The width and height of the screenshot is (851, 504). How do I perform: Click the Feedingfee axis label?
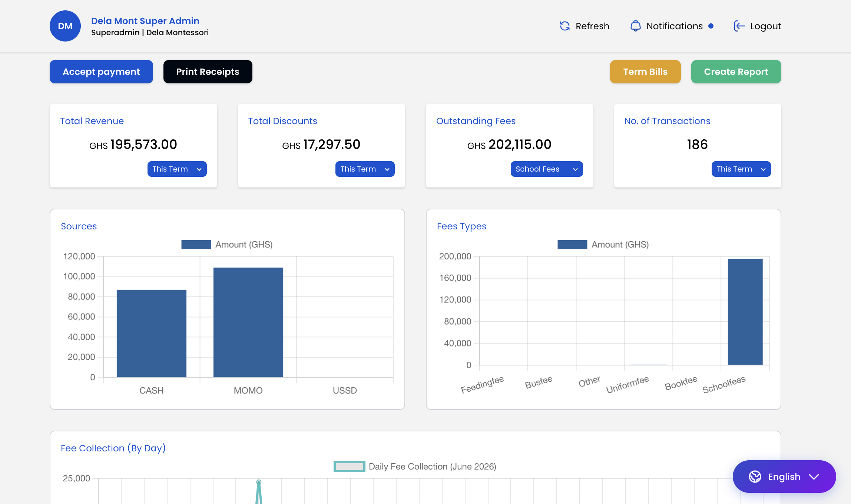click(x=482, y=385)
